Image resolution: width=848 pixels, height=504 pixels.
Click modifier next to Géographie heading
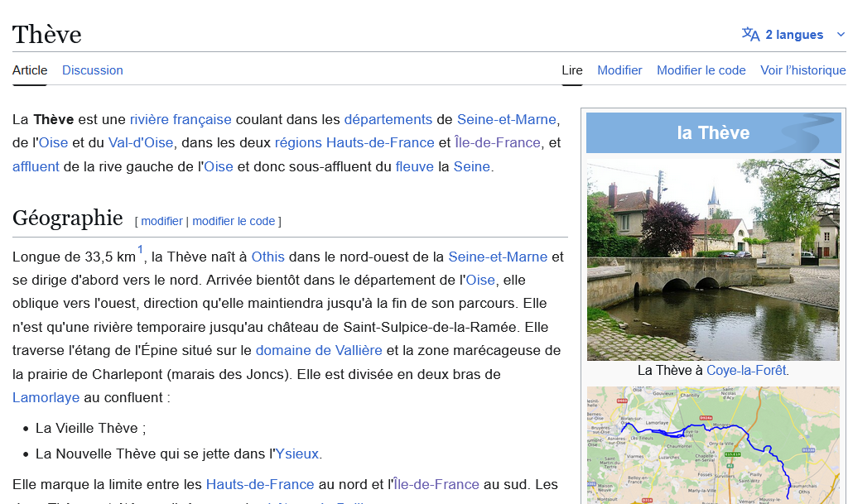(x=161, y=221)
